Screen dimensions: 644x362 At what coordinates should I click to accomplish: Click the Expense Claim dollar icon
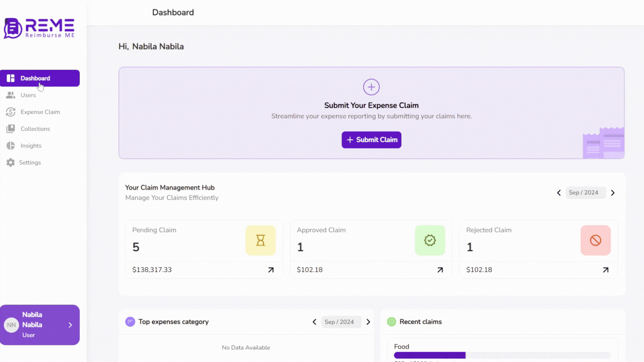click(11, 112)
